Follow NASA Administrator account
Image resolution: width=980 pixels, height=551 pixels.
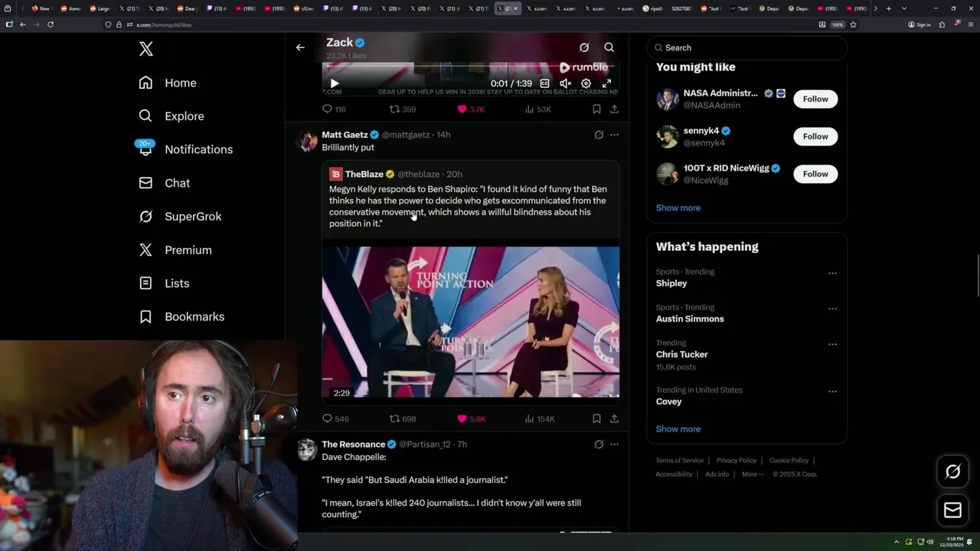(x=815, y=99)
